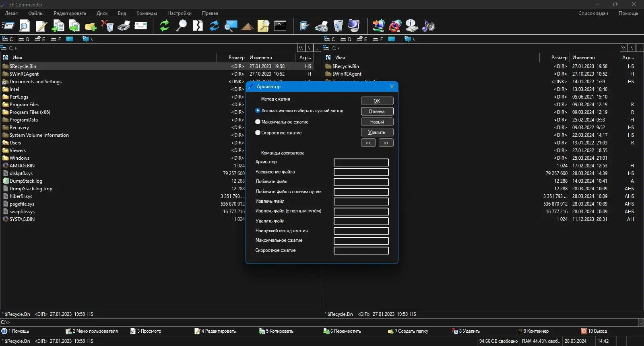
Task: Open the recycle bin toolbar icon
Action: click(338, 26)
